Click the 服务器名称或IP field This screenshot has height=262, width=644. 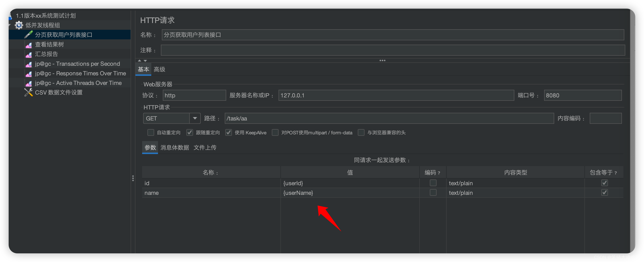(x=396, y=95)
